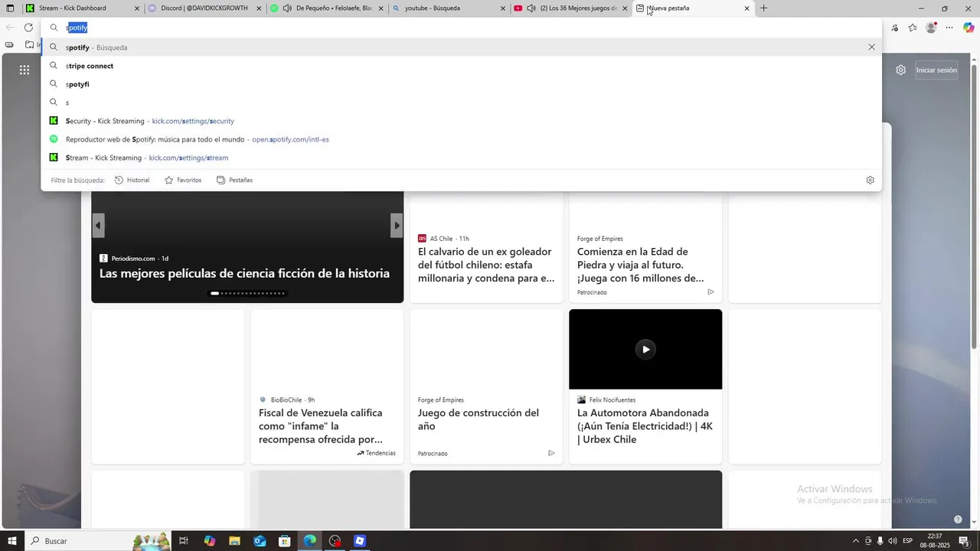Show hidden system tray icons
Viewport: 980px width, 551px height.
click(x=856, y=541)
